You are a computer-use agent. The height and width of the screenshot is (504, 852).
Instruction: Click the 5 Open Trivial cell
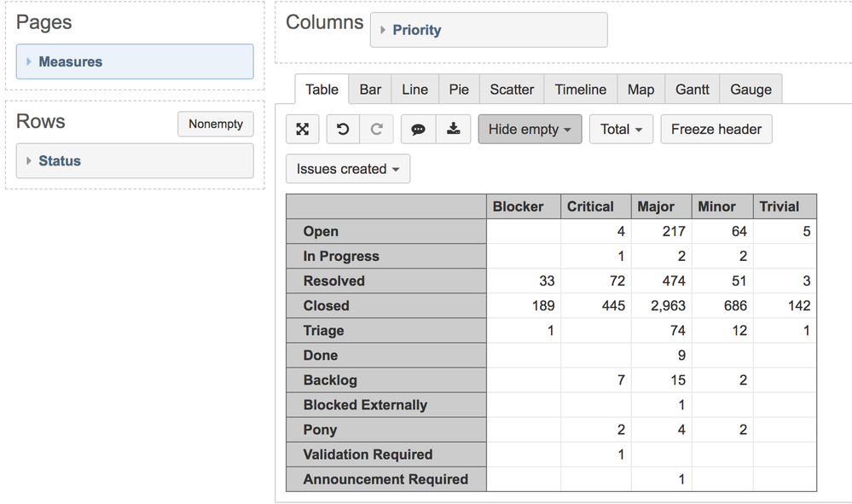785,231
